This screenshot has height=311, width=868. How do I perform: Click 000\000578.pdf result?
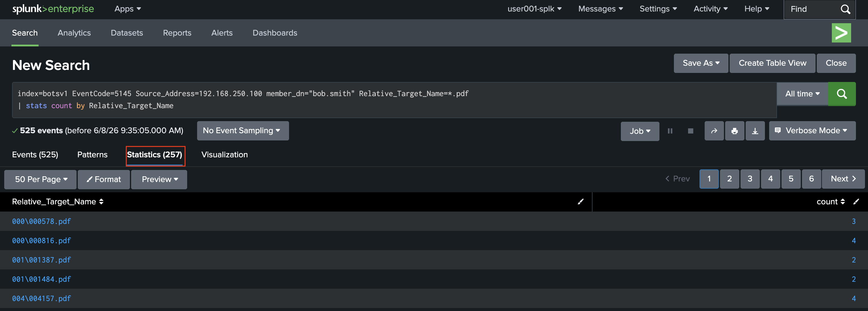(x=42, y=221)
